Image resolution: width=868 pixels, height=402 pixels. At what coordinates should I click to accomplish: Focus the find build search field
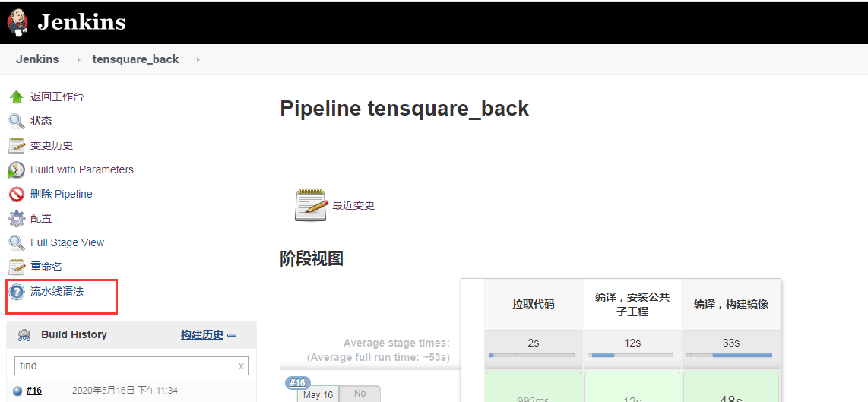pyautogui.click(x=131, y=366)
